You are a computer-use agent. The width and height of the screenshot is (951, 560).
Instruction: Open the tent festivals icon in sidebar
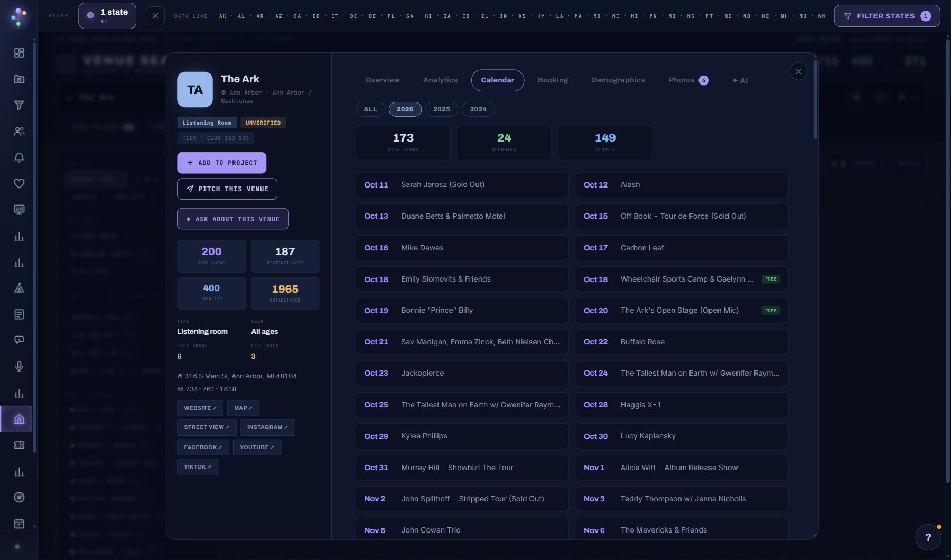click(x=19, y=288)
